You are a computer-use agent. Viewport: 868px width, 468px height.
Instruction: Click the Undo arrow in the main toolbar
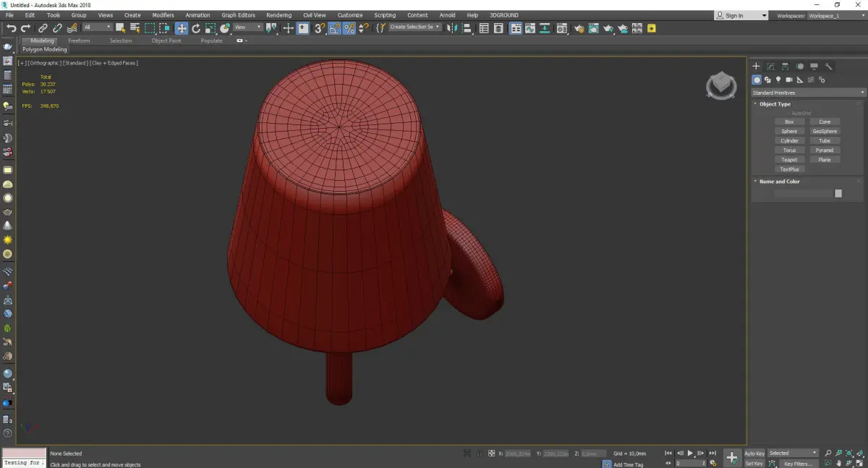pos(11,28)
